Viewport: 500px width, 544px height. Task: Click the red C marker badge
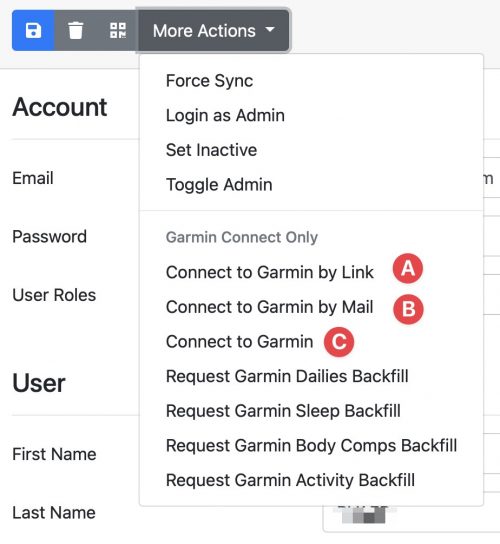(339, 342)
